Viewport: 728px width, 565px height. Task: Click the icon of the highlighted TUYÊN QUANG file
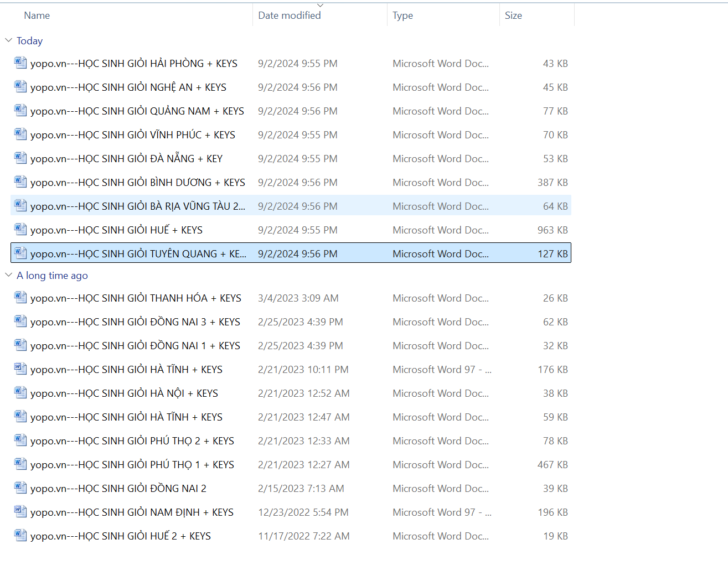(x=20, y=253)
